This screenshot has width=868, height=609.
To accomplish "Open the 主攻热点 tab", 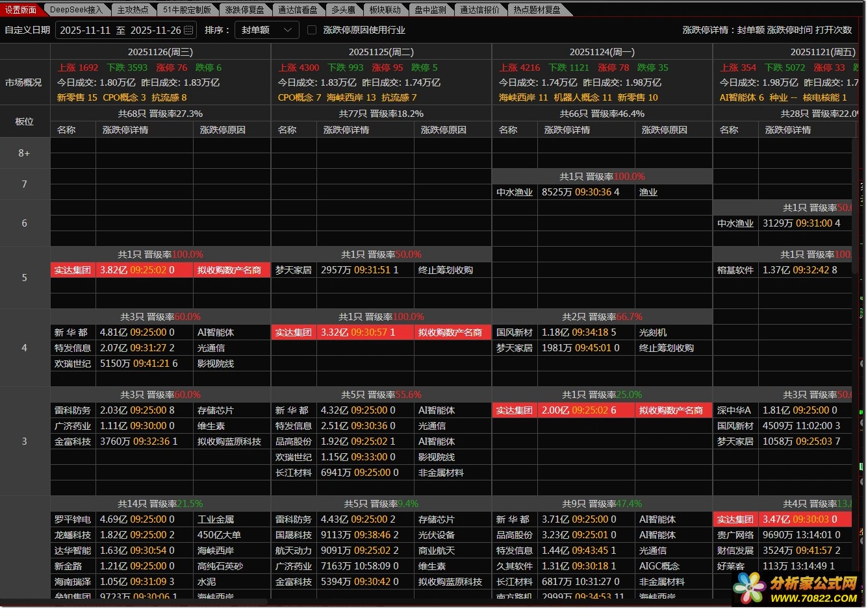I will [133, 10].
